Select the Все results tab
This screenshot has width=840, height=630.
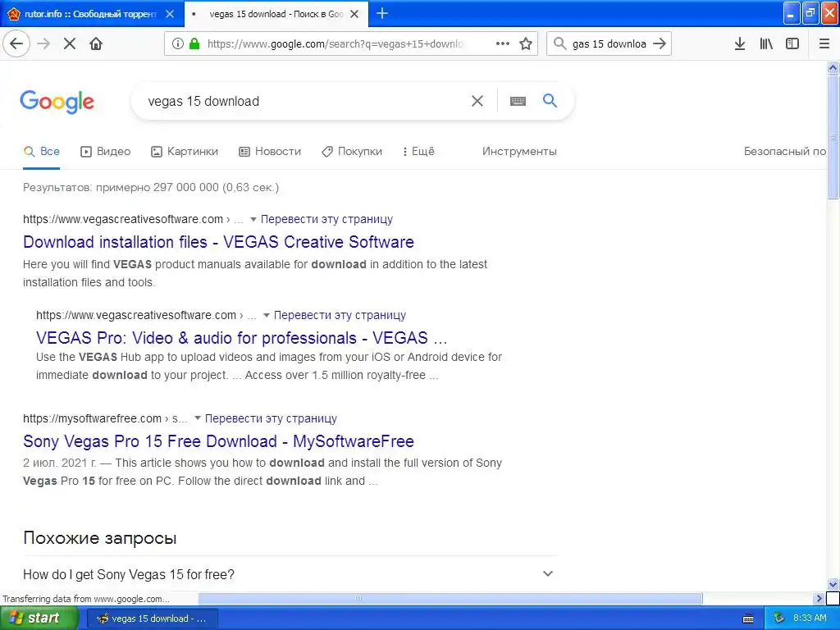pos(42,152)
